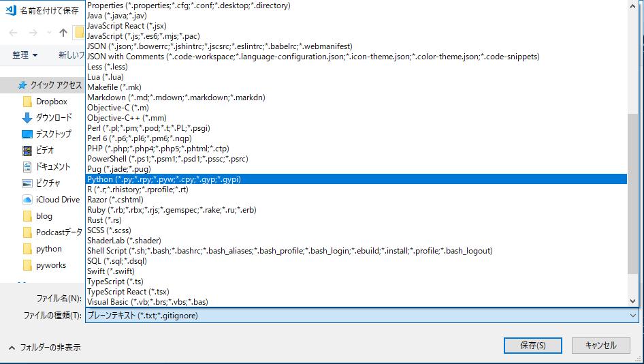The height and width of the screenshot is (364, 644).
Task: Click the blue download arrow icon
Action: click(x=27, y=118)
